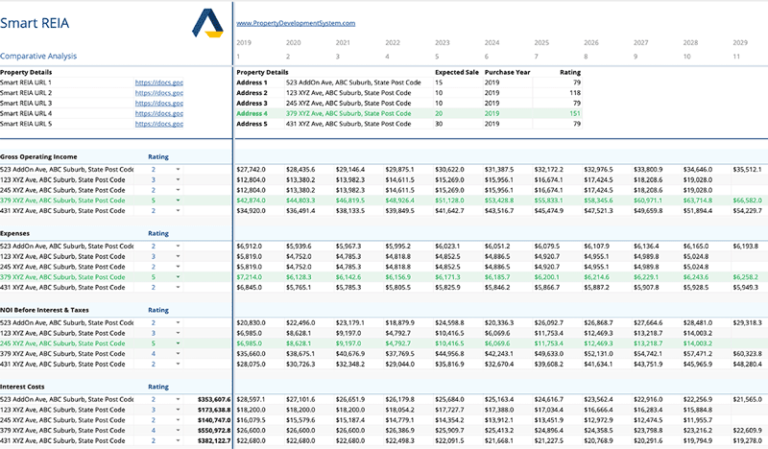Select the interest total $173,638.8
This screenshot has width=768, height=449.
pyautogui.click(x=214, y=410)
